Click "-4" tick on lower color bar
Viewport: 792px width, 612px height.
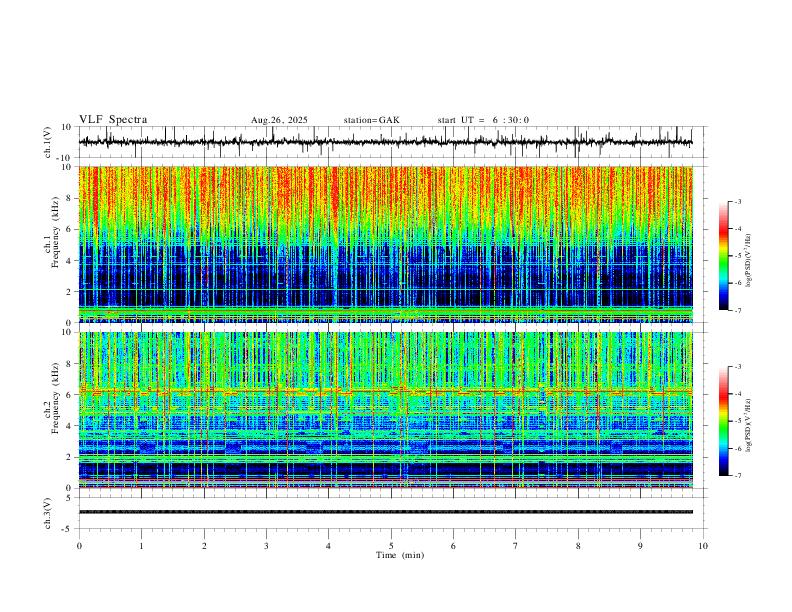pos(737,394)
